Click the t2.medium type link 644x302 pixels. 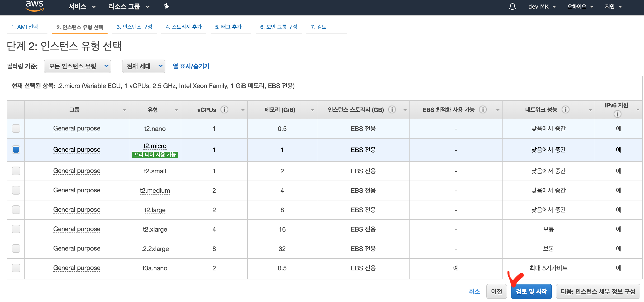(155, 190)
